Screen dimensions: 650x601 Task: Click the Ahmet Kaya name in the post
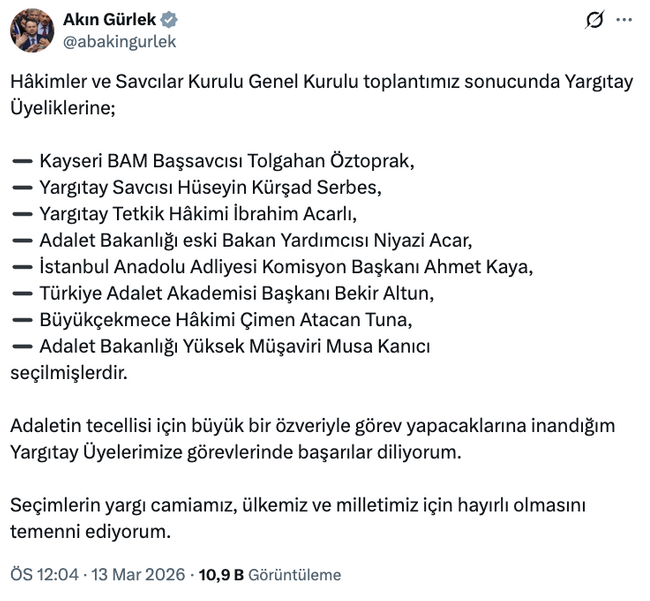489,267
